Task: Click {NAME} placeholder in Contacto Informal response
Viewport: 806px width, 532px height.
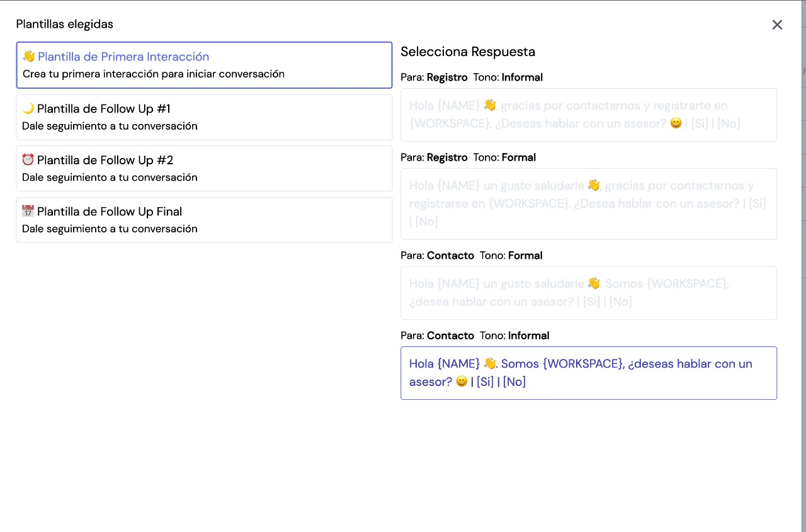Action: (x=458, y=363)
